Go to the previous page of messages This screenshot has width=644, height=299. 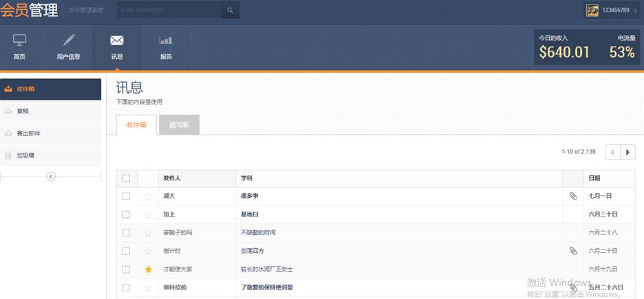pyautogui.click(x=612, y=152)
